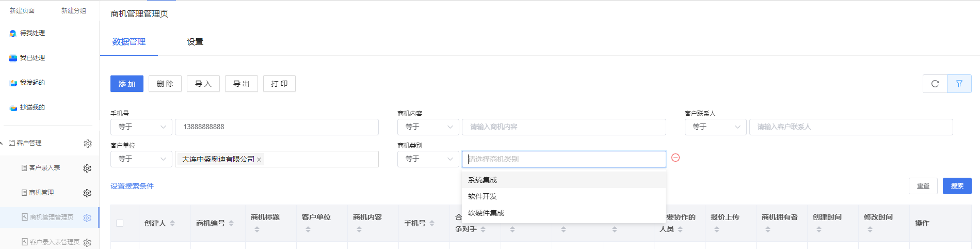Choose 软件开发 from the dropdown list
Viewport: 980px width, 249px height.
click(x=564, y=196)
